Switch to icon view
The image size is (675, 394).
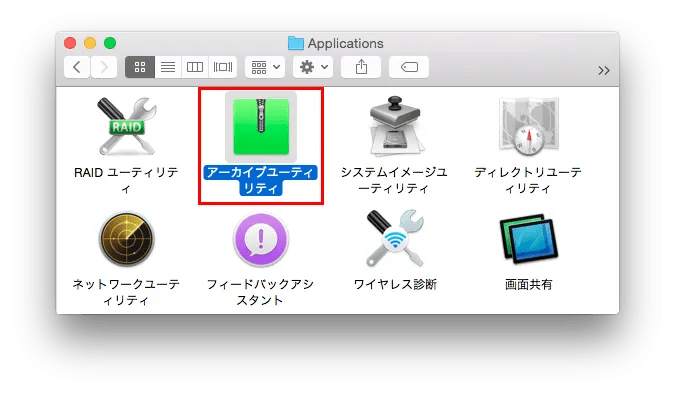click(140, 67)
